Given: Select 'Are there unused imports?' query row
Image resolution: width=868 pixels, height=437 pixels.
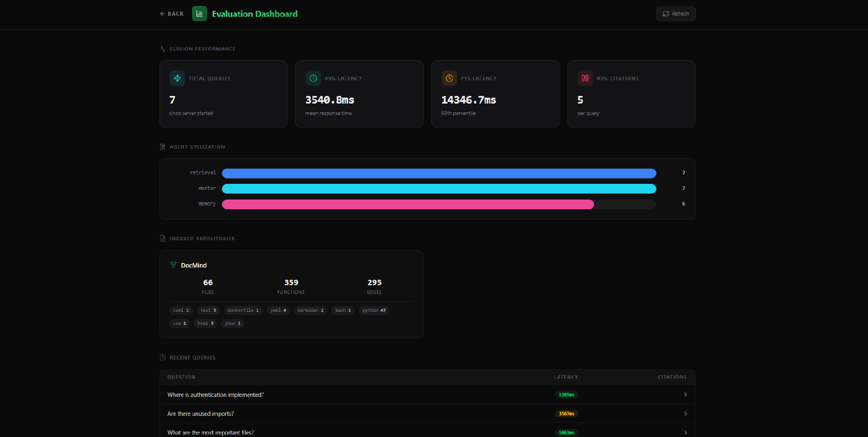Looking at the screenshot, I should point(427,414).
